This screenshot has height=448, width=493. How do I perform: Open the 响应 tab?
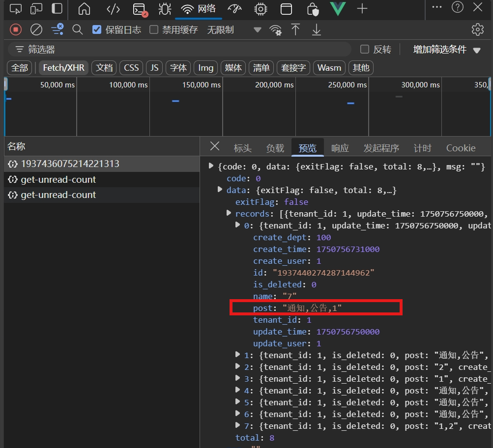click(340, 148)
